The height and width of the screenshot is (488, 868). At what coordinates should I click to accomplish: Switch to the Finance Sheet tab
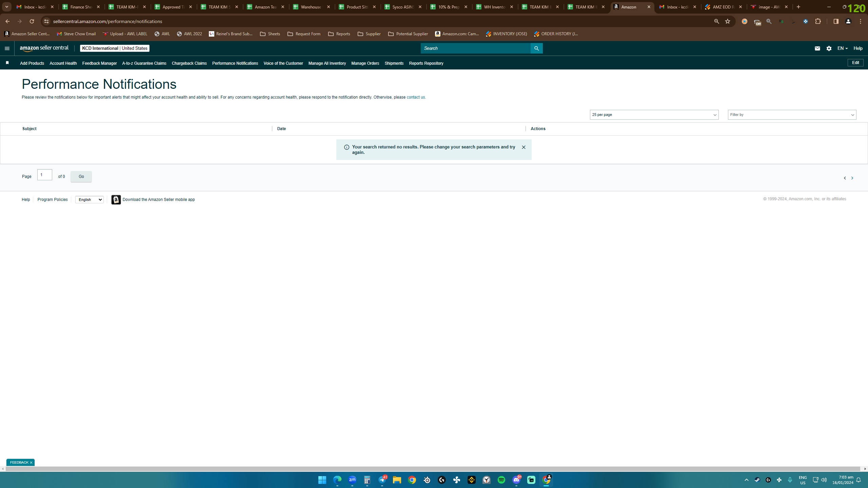pyautogui.click(x=82, y=7)
